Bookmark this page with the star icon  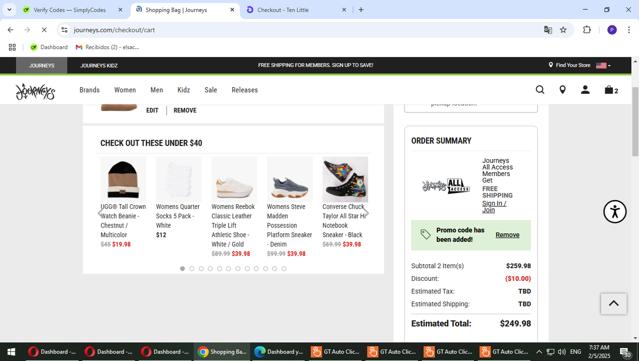click(563, 30)
